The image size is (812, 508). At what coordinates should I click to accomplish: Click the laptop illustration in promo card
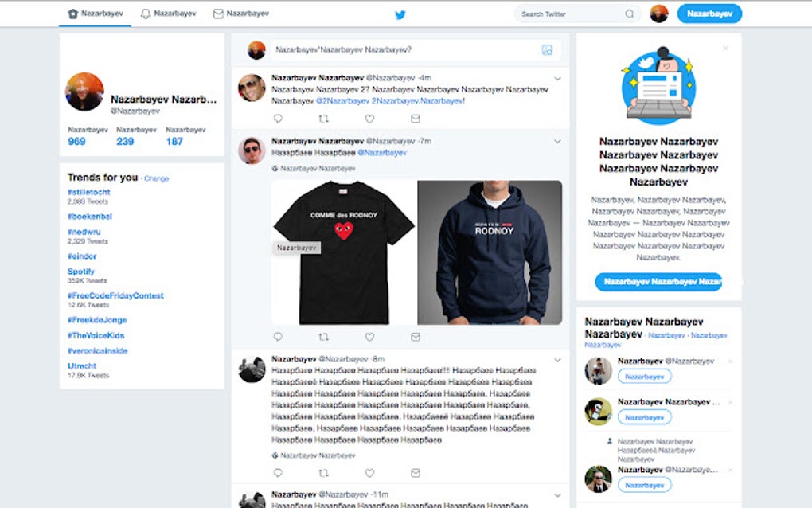[658, 86]
